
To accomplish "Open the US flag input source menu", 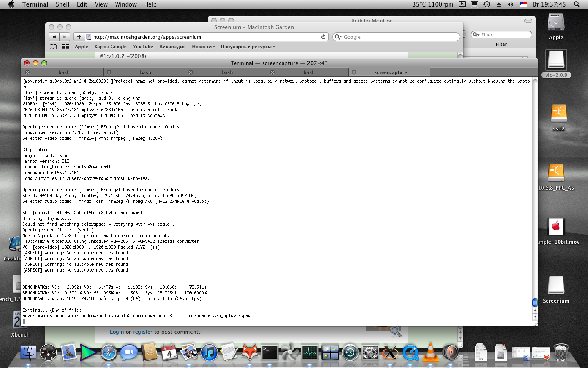I will pos(523,4).
